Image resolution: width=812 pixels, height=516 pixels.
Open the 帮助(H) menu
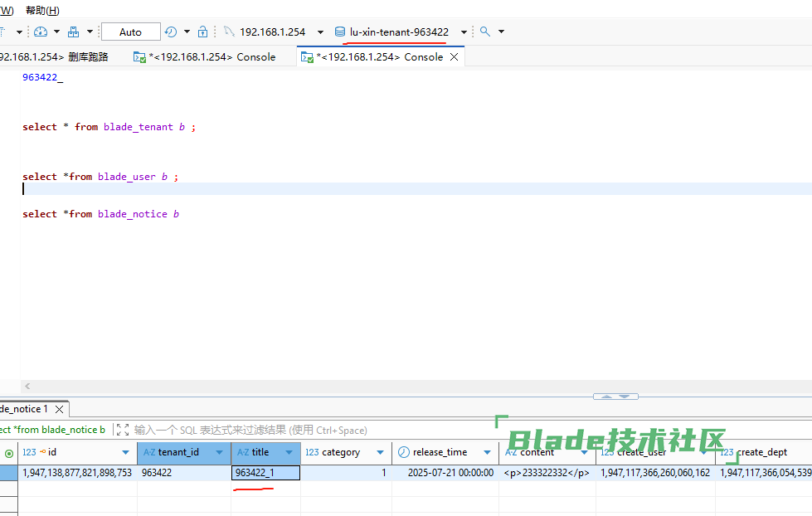pos(42,10)
